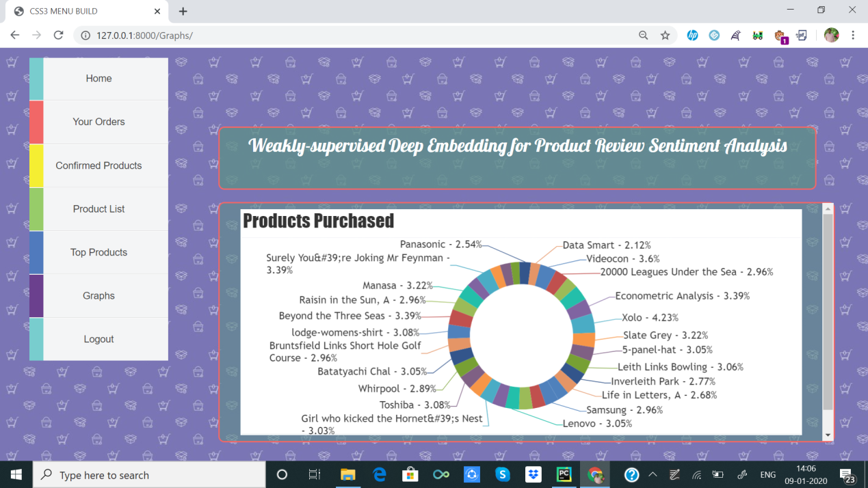This screenshot has width=868, height=488.
Task: Open Microsoft Edge from the taskbar
Action: [x=379, y=475]
